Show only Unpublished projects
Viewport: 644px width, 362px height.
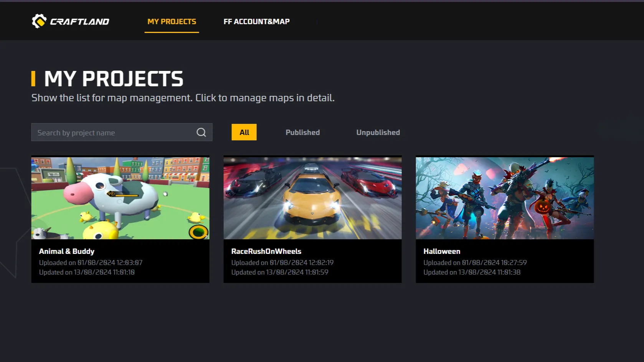coord(378,132)
